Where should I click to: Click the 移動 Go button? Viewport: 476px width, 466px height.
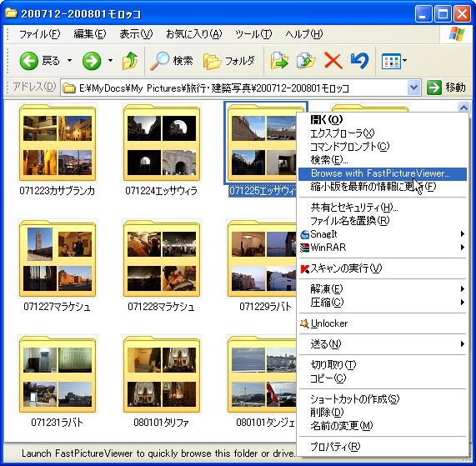(446, 88)
